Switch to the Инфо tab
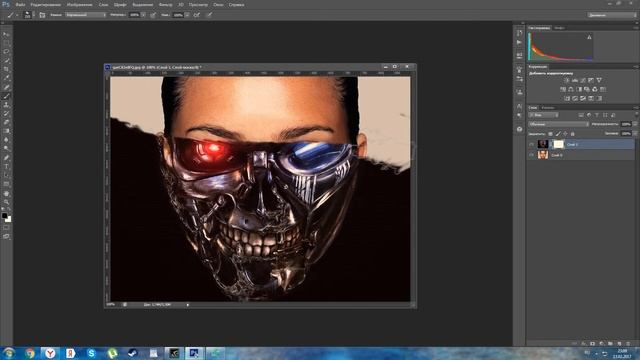This screenshot has height=360, width=640. point(560,28)
